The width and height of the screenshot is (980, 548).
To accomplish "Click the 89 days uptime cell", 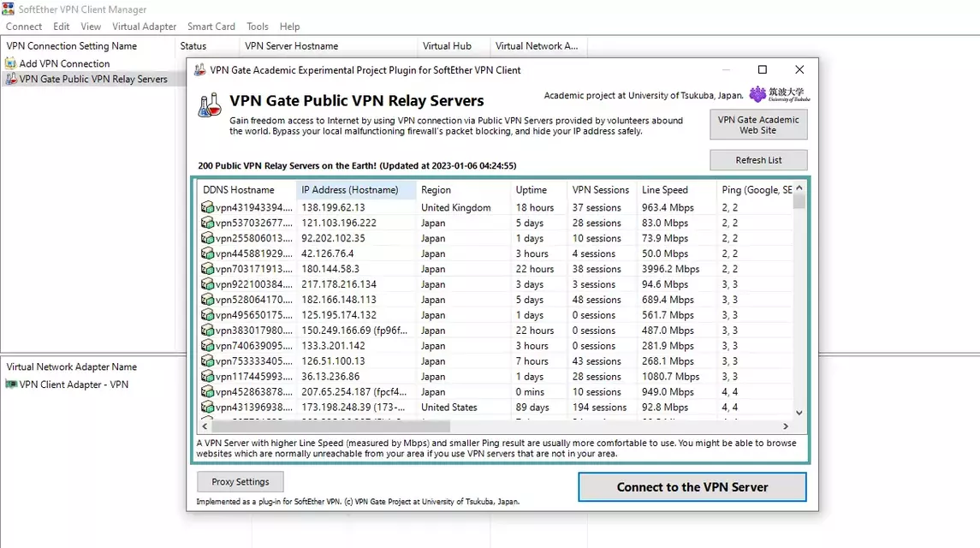I will point(532,407).
